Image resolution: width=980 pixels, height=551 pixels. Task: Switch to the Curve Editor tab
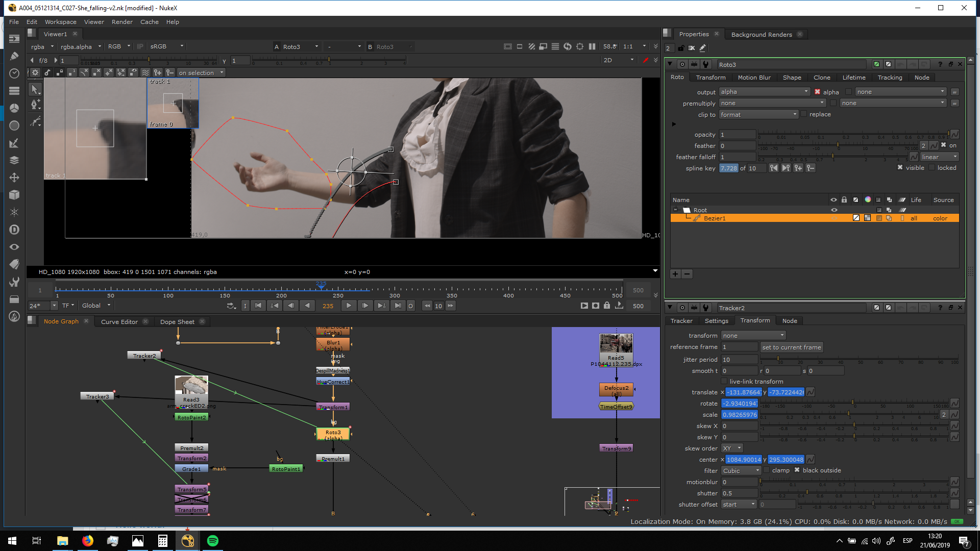click(119, 322)
